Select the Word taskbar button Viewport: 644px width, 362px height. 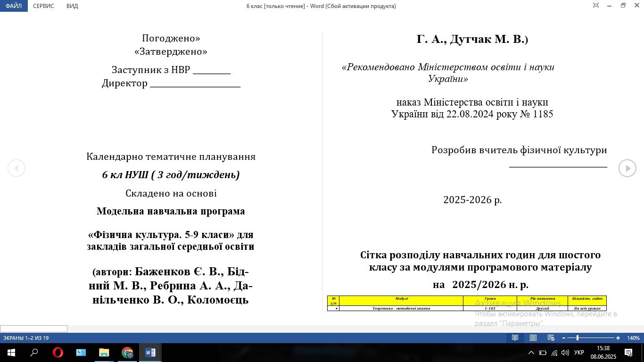150,353
